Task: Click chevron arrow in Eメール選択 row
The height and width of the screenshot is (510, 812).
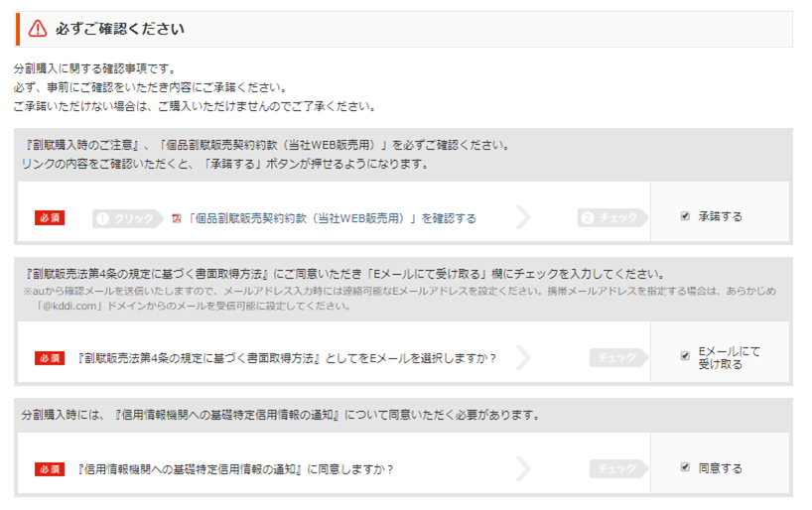Action: coord(523,357)
